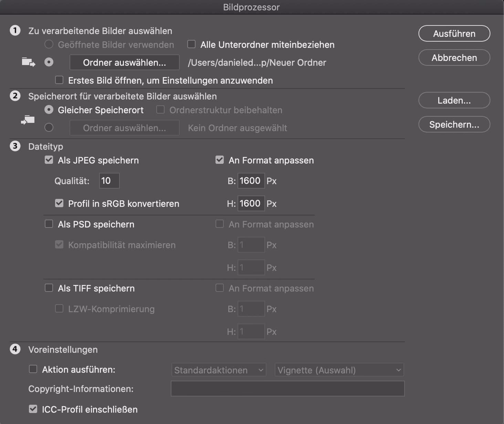Click the save destination folder icon in step 2

[x=28, y=120]
